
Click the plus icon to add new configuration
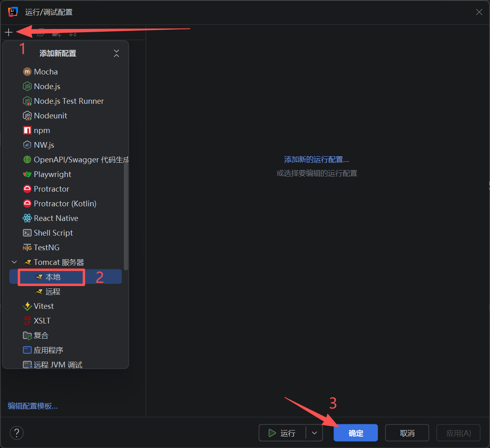click(x=9, y=32)
